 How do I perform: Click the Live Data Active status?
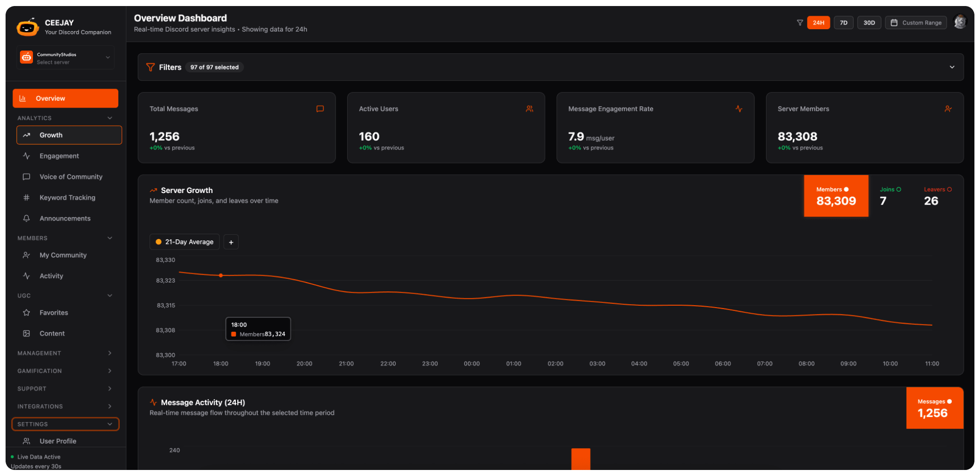(36, 457)
